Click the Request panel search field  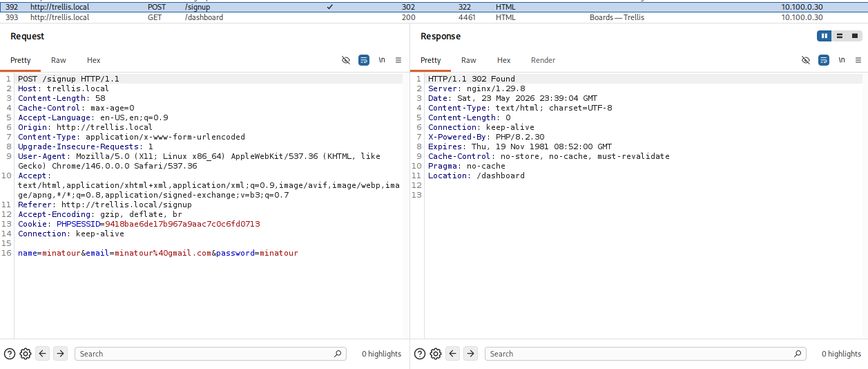pyautogui.click(x=210, y=354)
